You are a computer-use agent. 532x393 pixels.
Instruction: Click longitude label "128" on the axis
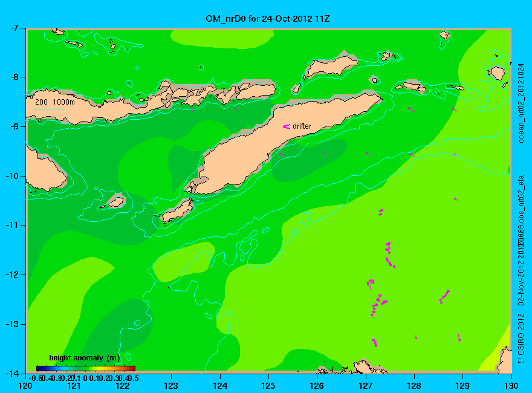coord(414,386)
